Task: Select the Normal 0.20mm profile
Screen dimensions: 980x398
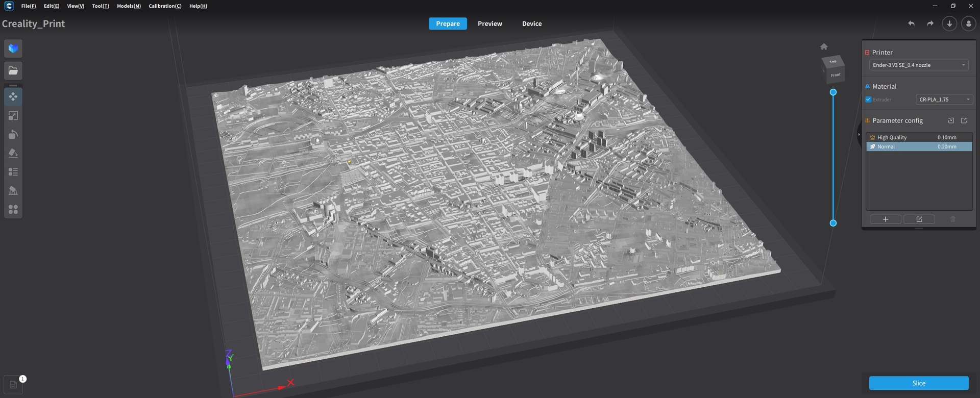Action: pos(919,146)
